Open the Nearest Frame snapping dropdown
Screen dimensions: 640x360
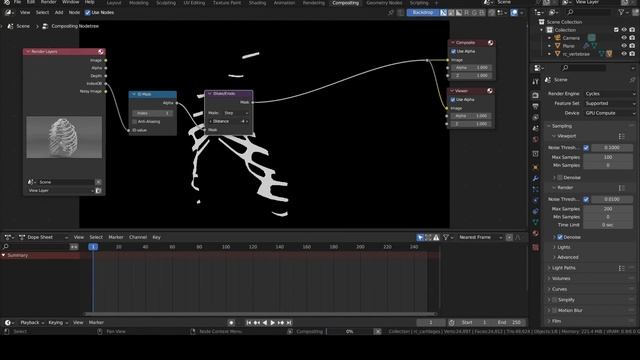[480, 238]
